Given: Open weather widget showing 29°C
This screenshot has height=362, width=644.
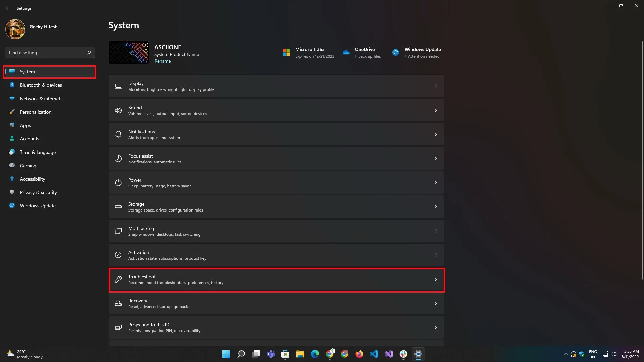Looking at the screenshot, I should point(25,354).
